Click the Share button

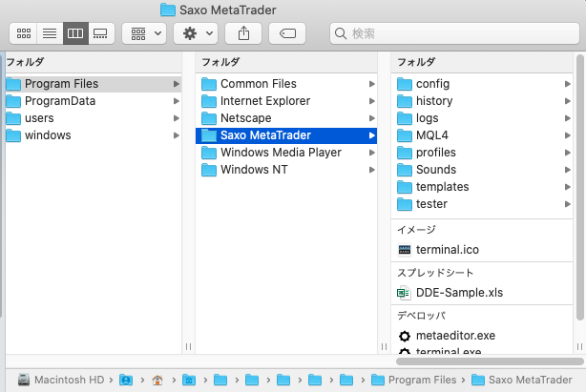point(243,33)
